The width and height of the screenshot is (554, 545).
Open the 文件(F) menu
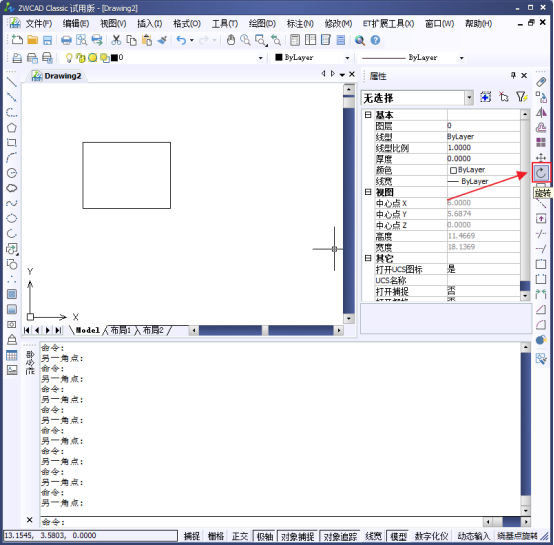pyautogui.click(x=39, y=24)
